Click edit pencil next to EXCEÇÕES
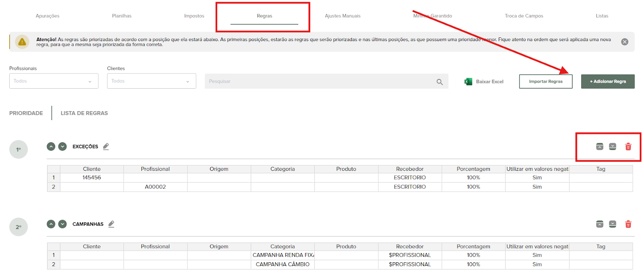This screenshot has height=278, width=644. (x=106, y=146)
